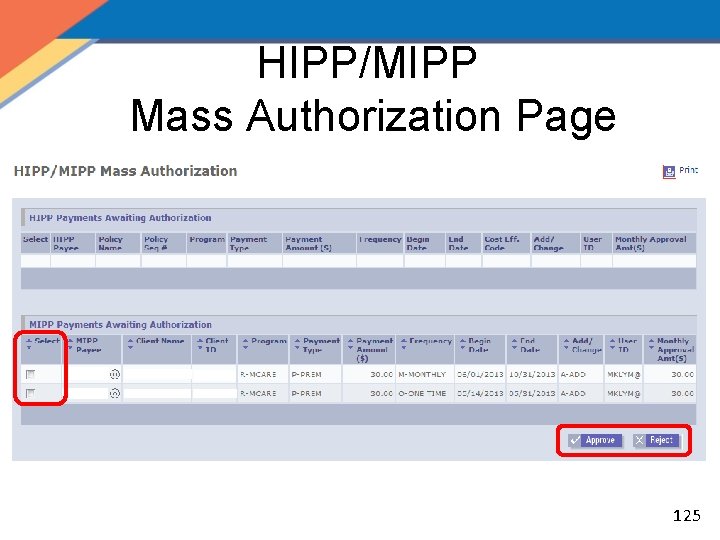This screenshot has width=720, height=540.
Task: Sort by Client Name column arrows
Action: pyautogui.click(x=130, y=344)
